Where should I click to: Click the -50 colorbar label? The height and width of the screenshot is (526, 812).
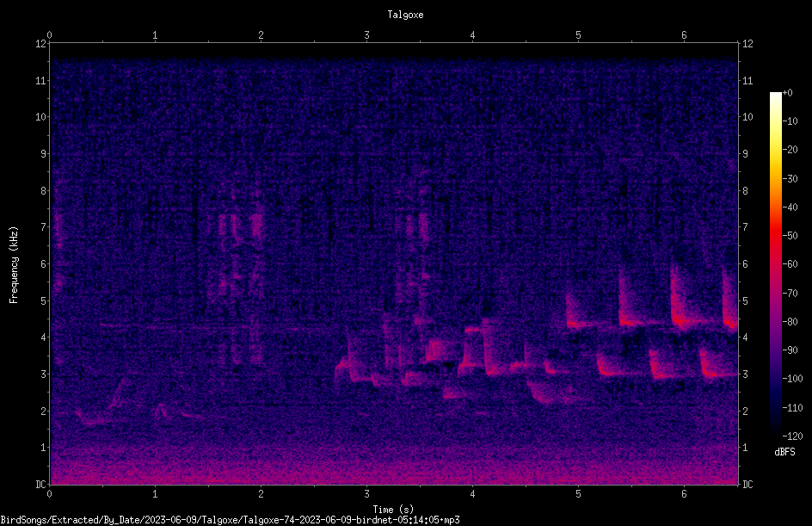click(790, 236)
